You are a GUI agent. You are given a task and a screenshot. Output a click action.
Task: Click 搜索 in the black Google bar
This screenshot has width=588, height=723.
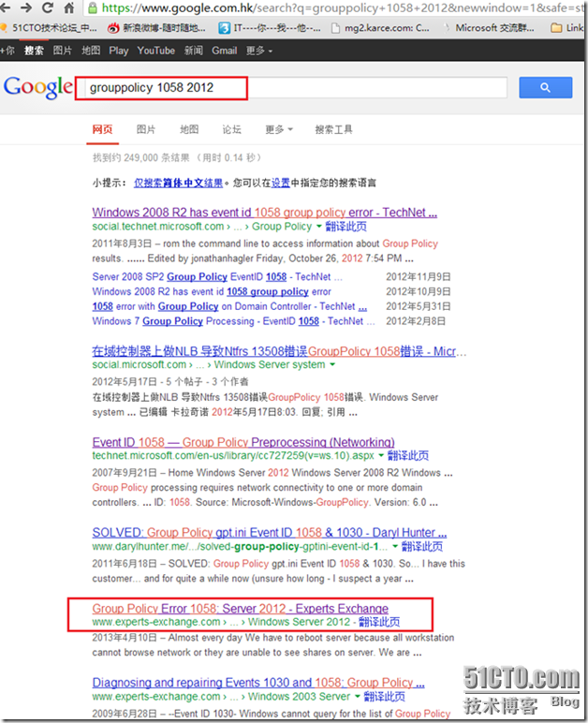click(34, 51)
